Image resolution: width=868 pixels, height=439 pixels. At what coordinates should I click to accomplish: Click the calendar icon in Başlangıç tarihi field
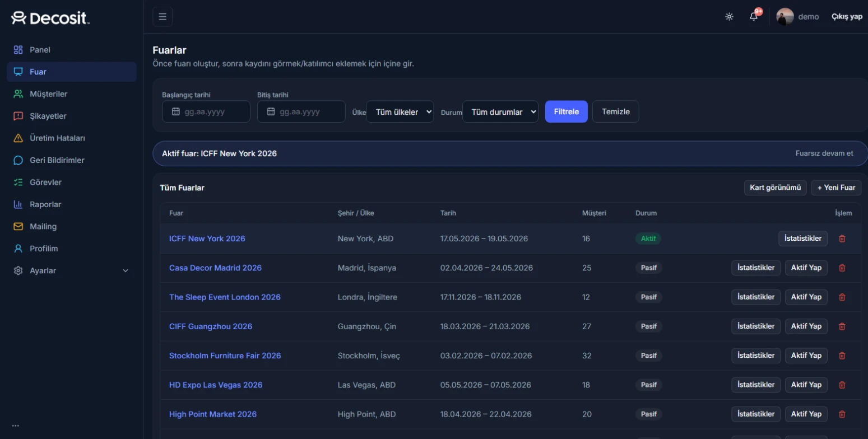175,111
